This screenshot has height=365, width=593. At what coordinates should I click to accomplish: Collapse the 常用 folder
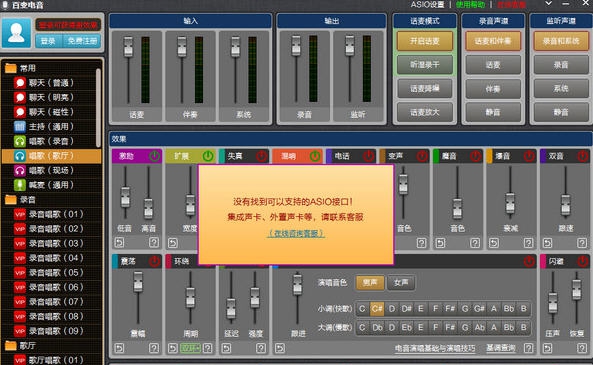(11, 68)
